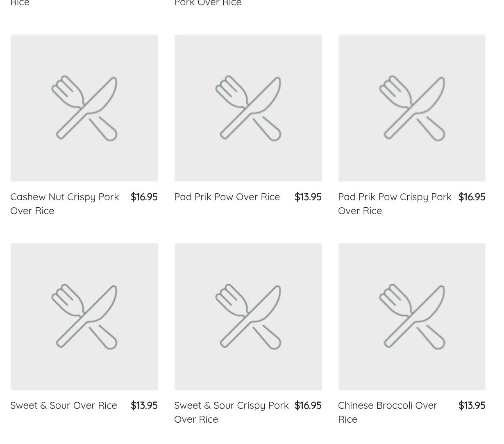Click $13.95 price for Chinese Broccoli Over Rice

coord(472,405)
